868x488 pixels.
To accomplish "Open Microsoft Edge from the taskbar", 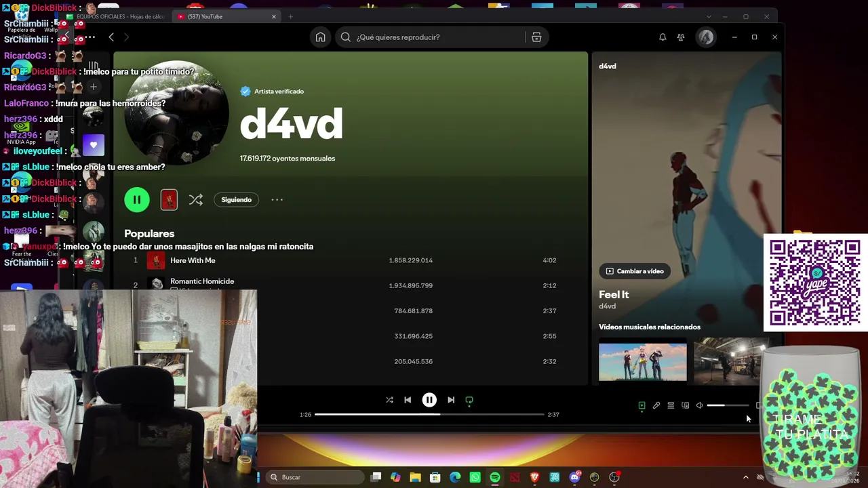I will (x=455, y=477).
